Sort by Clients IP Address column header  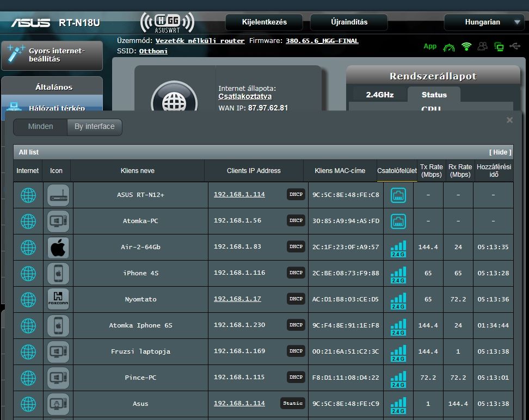[x=254, y=171]
